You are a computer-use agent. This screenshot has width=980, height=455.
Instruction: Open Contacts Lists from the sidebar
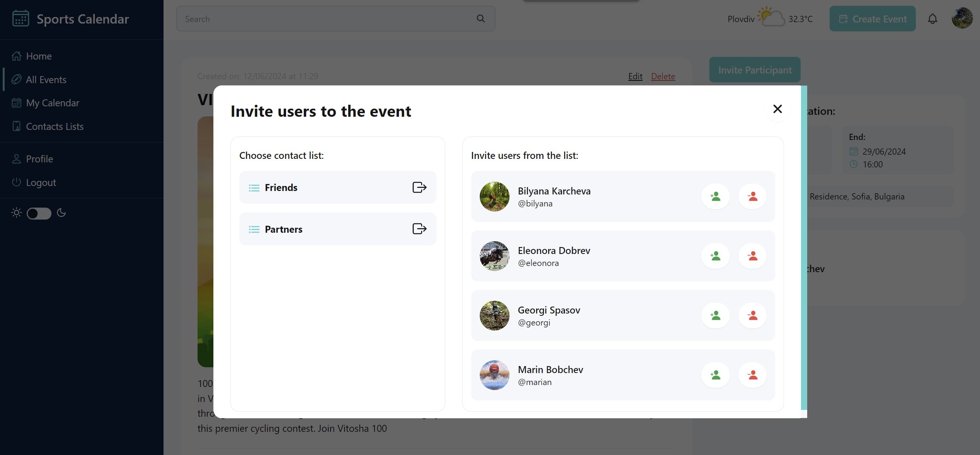(55, 126)
